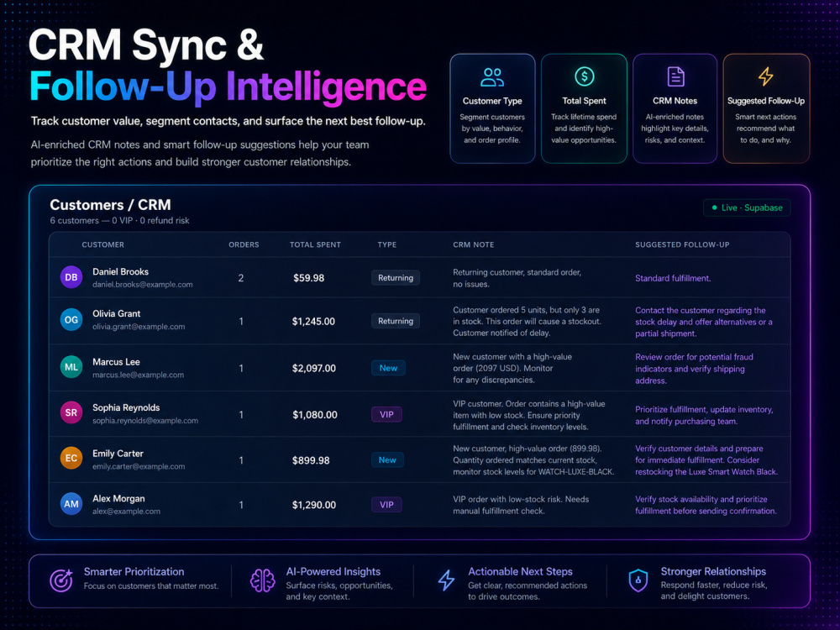Click the CUSTOMER column header
840x630 pixels.
click(102, 244)
